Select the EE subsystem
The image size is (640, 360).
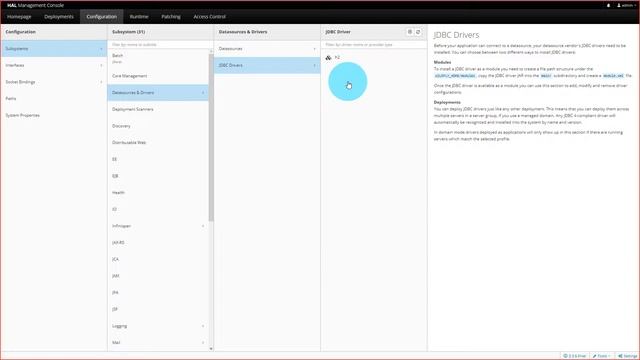(x=158, y=159)
